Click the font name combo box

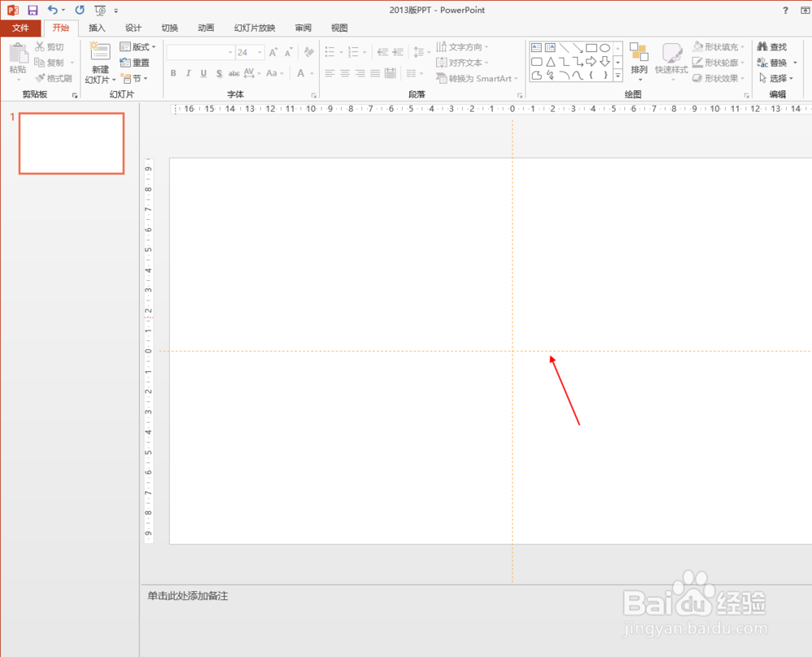[200, 52]
